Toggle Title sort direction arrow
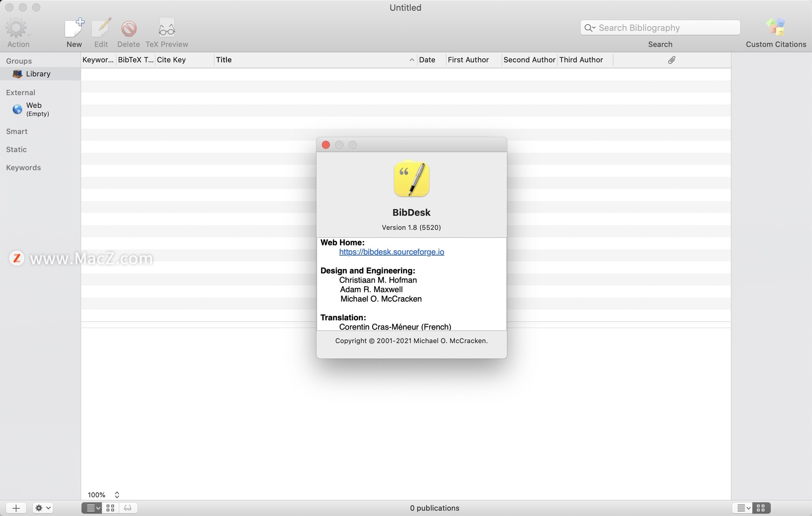Viewport: 812px width, 516px height. pyautogui.click(x=411, y=60)
